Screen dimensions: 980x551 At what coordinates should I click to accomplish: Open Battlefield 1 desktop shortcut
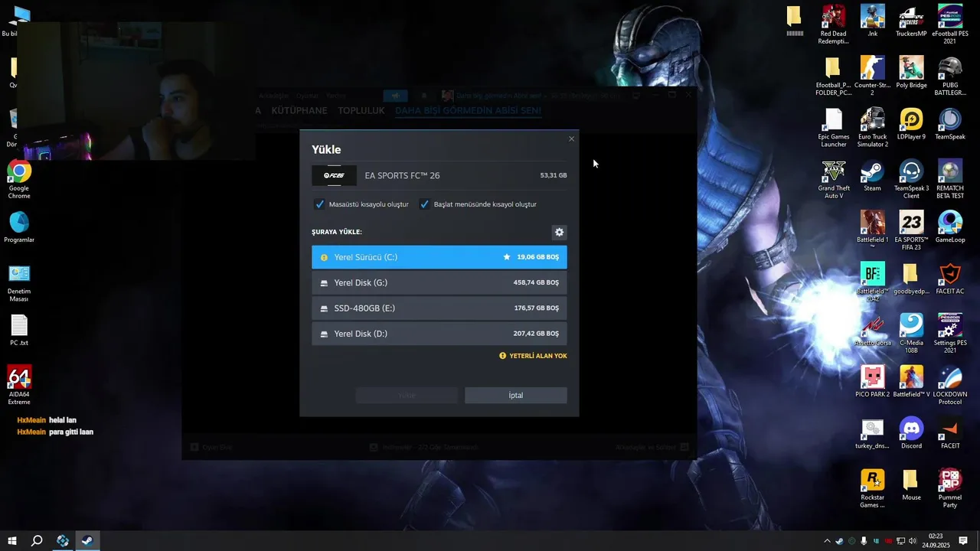coord(872,230)
